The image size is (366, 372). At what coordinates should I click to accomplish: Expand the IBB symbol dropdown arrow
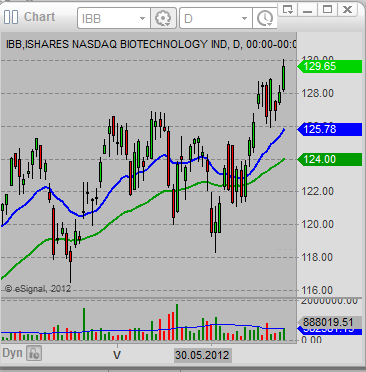[143, 18]
